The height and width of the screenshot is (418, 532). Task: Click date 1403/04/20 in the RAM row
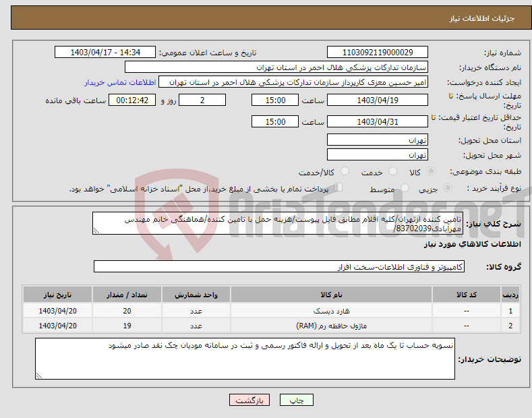point(58,326)
